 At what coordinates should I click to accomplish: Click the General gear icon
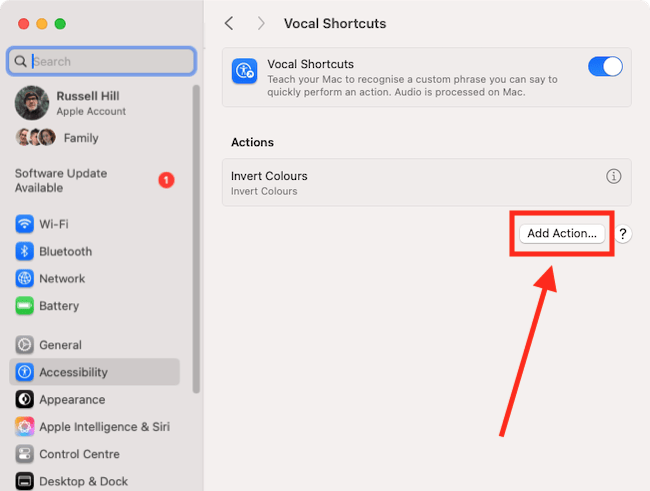(25, 345)
